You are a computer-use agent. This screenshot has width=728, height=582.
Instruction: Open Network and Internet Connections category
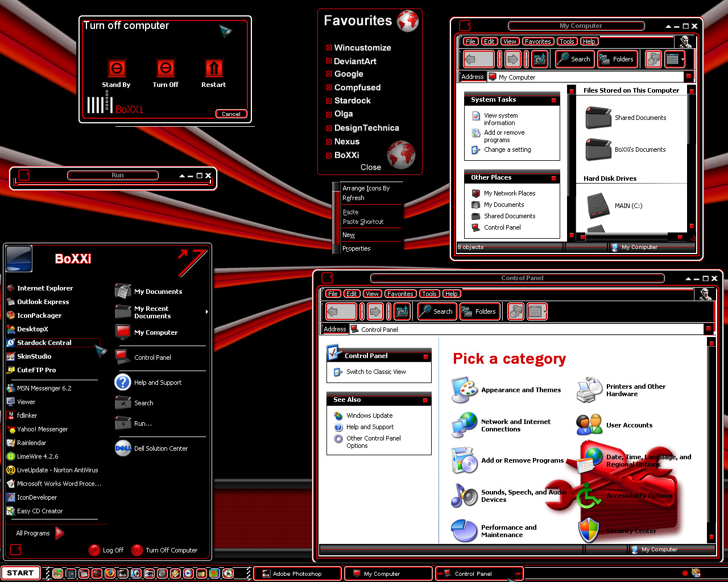pyautogui.click(x=501, y=425)
